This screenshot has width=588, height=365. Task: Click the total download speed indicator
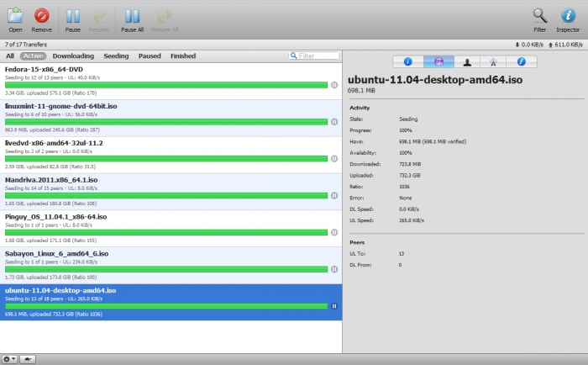[529, 45]
